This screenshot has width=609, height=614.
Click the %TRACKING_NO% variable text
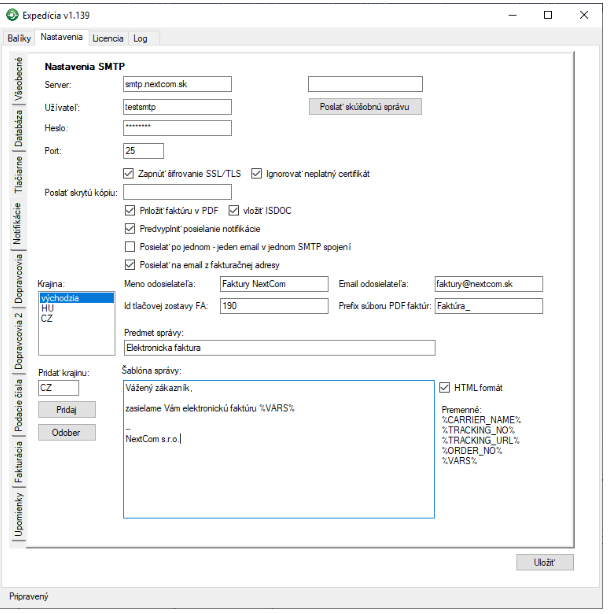(478, 430)
